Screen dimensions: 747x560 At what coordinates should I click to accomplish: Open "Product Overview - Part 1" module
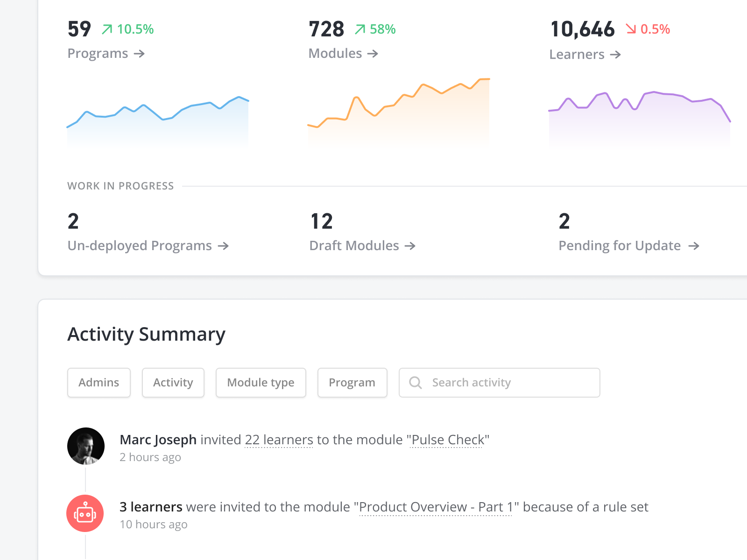click(436, 507)
